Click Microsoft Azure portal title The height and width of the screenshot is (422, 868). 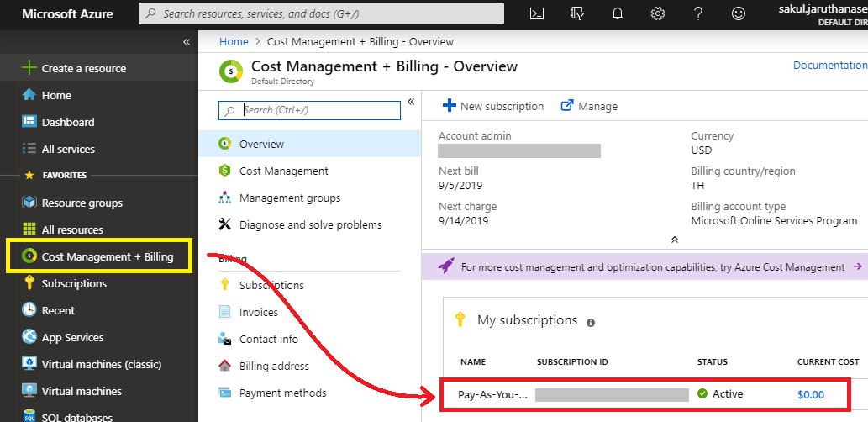pyautogui.click(x=67, y=13)
